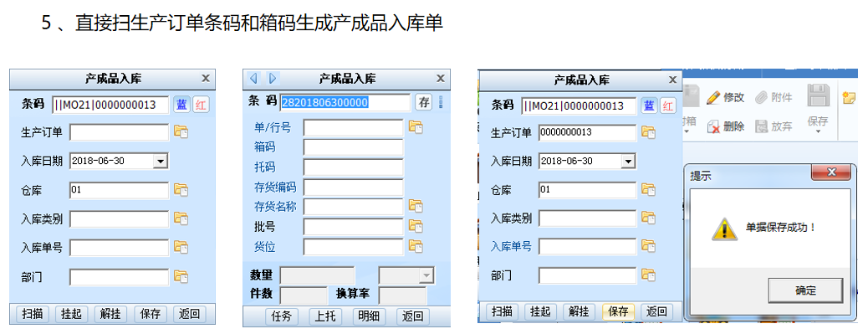This screenshot has height=334, width=868.
Task: Expand 入库日期 dropdown in left panel
Action: (x=160, y=162)
